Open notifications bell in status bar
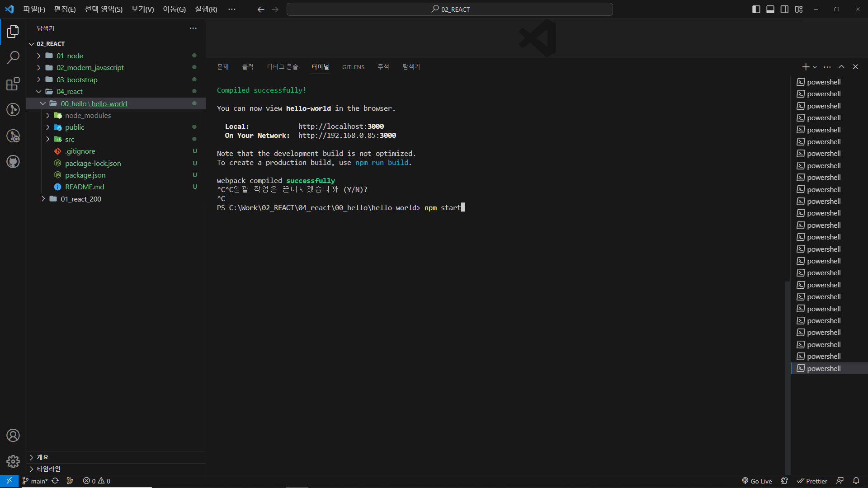Screen dimensions: 868x488 point(856,481)
